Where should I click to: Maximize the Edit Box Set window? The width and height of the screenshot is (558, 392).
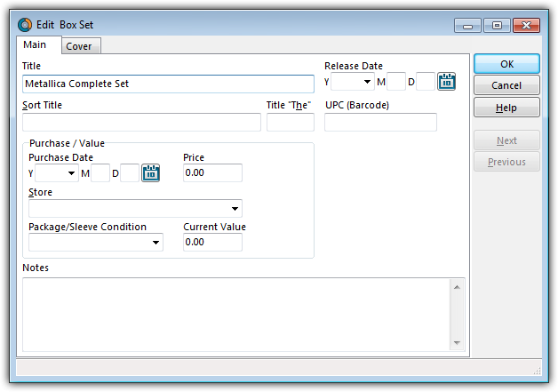[x=497, y=26]
